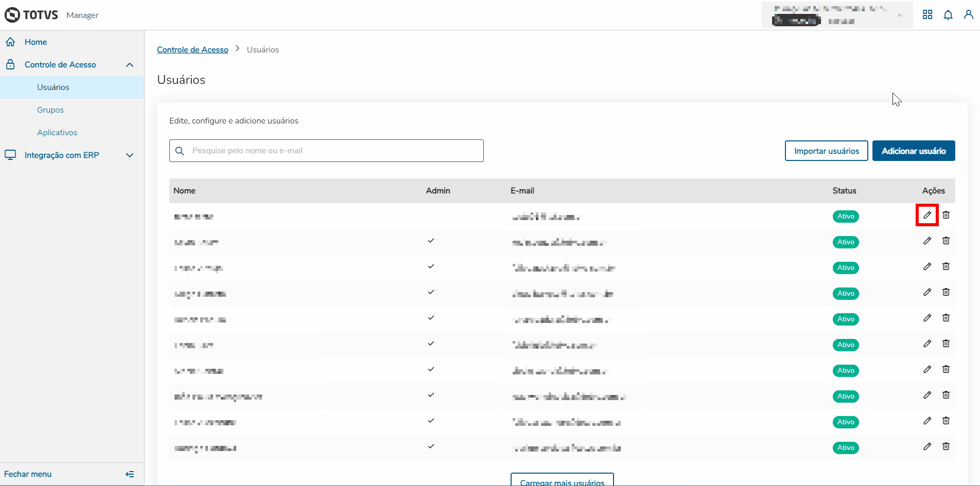
Task: Click the edit pencil in last user row
Action: [927, 446]
